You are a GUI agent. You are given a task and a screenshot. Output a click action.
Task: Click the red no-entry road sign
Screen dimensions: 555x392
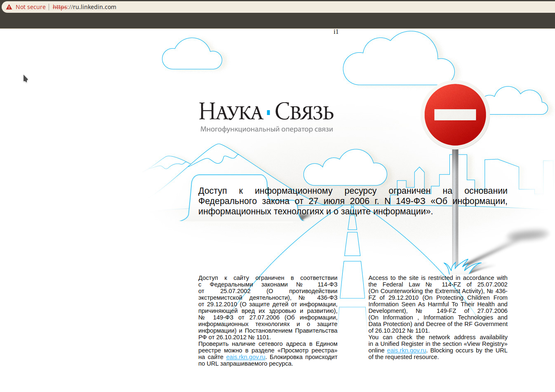coord(455,114)
